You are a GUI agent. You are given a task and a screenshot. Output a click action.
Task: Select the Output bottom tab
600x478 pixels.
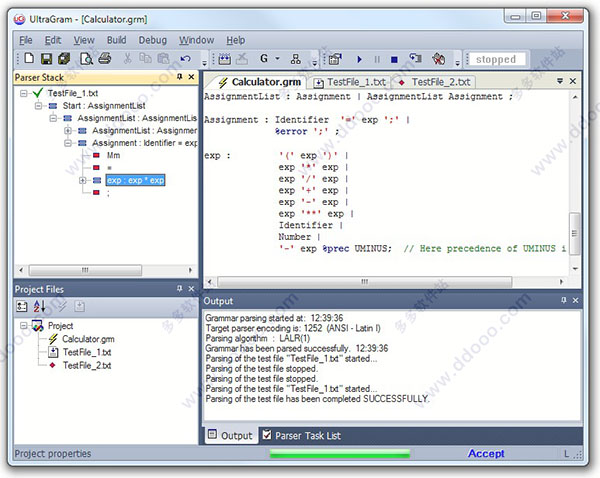click(x=230, y=436)
